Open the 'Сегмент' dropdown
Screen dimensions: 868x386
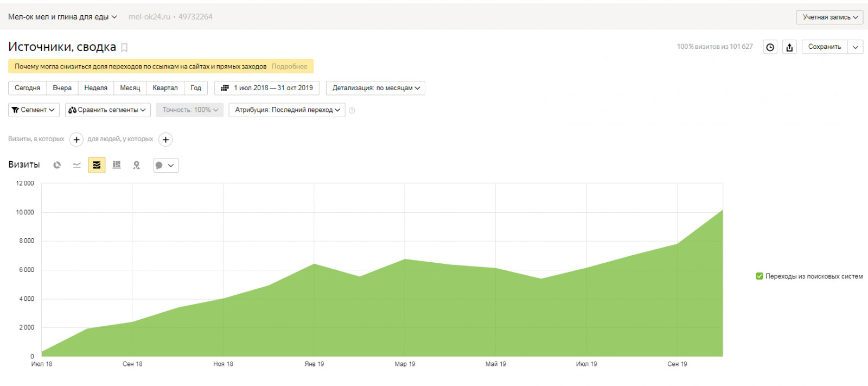click(33, 110)
